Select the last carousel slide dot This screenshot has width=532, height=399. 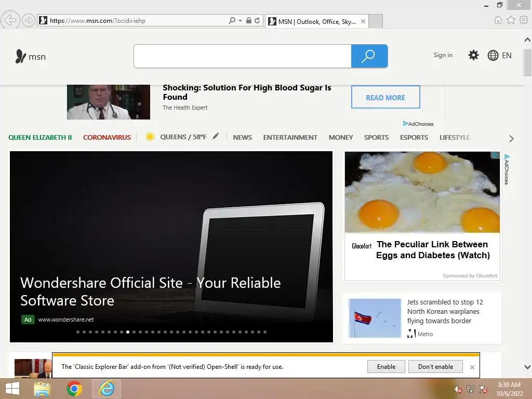point(265,332)
